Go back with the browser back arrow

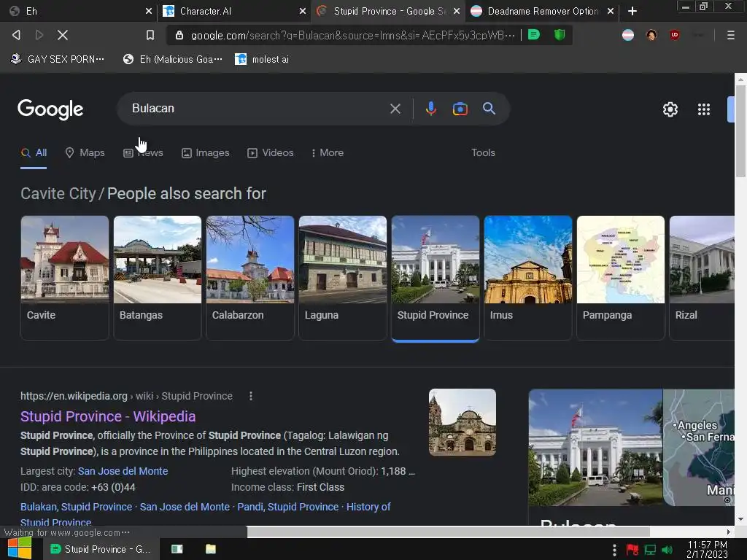coord(16,35)
